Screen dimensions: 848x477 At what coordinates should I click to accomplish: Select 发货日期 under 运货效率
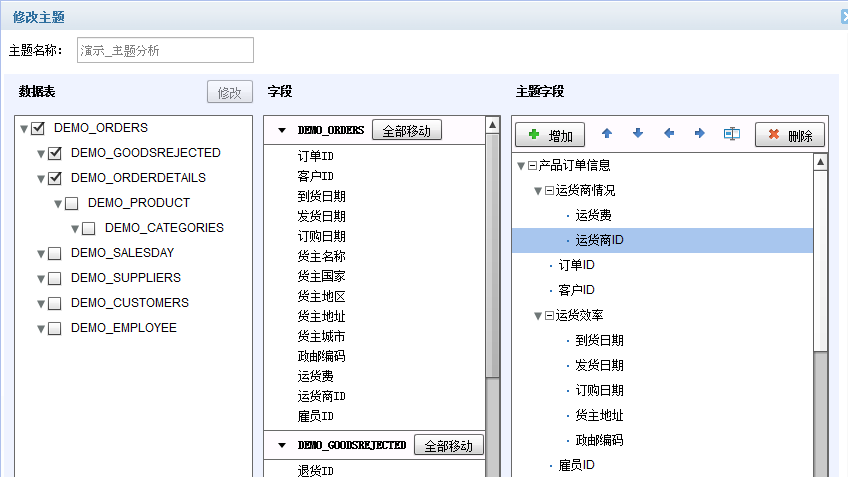click(x=599, y=365)
